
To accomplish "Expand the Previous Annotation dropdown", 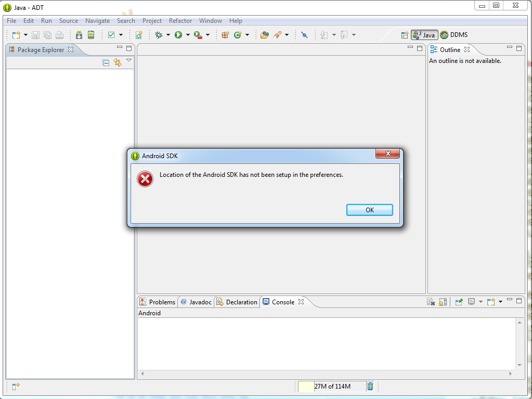I will [354, 35].
